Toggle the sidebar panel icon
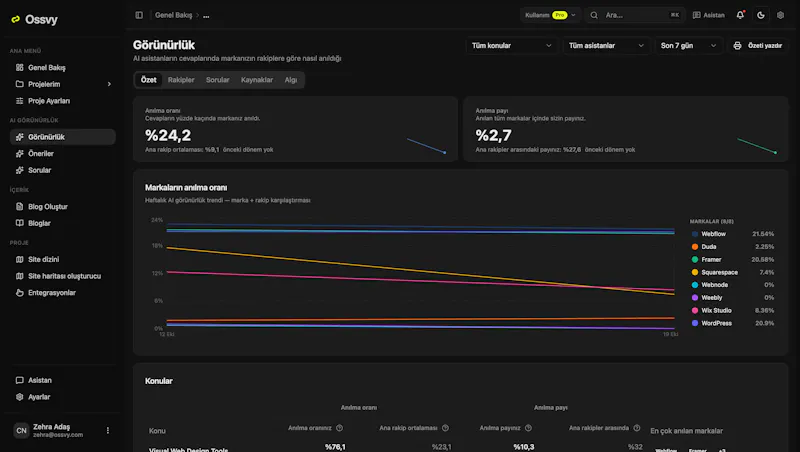Image resolution: width=800 pixels, height=452 pixels. [x=139, y=15]
